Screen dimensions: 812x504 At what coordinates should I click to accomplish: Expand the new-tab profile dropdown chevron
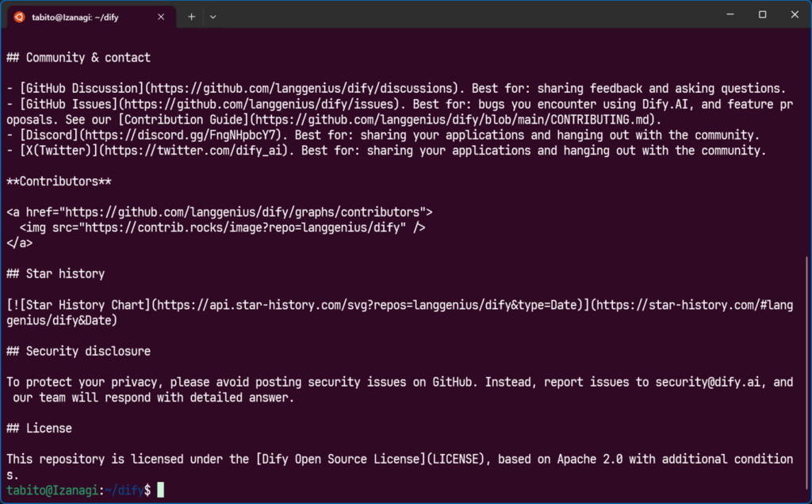(213, 17)
